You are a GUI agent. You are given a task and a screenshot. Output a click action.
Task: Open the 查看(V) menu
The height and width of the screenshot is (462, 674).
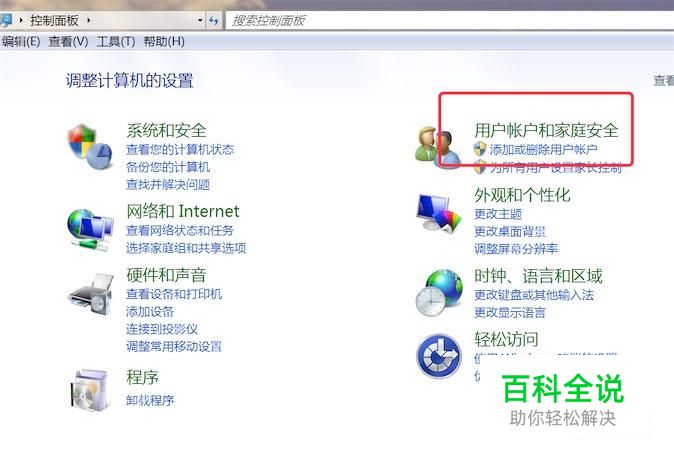point(68,41)
